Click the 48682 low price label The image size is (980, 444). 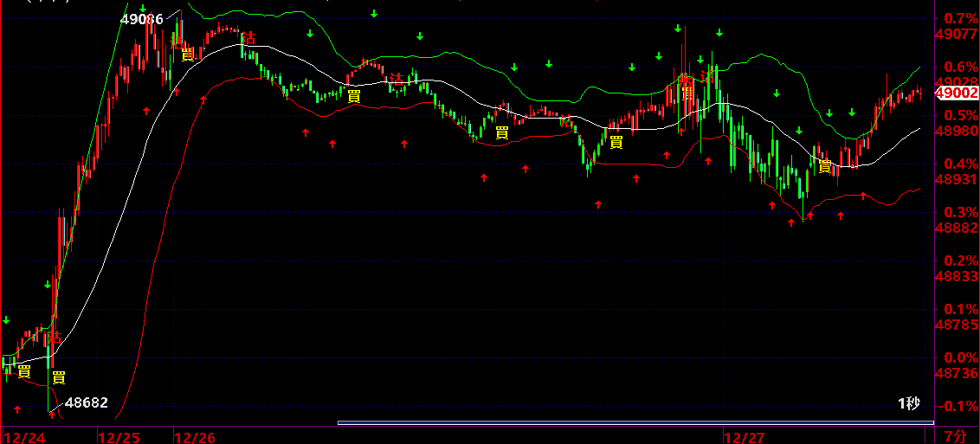(x=87, y=402)
